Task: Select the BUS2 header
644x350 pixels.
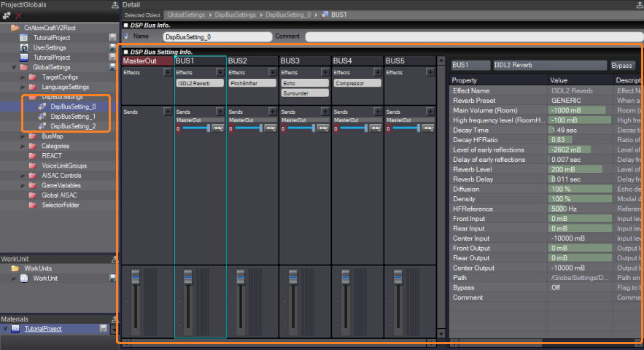Action: [252, 61]
